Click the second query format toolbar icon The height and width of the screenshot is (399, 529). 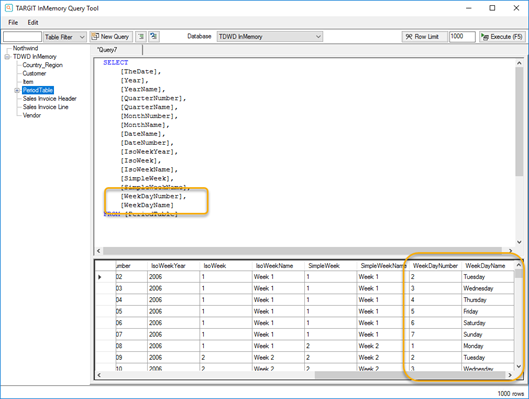154,36
